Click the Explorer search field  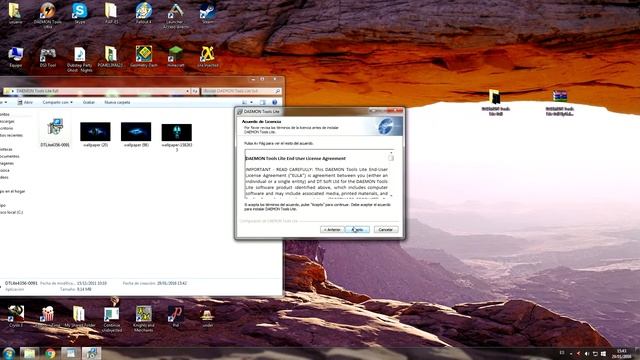coord(242,91)
